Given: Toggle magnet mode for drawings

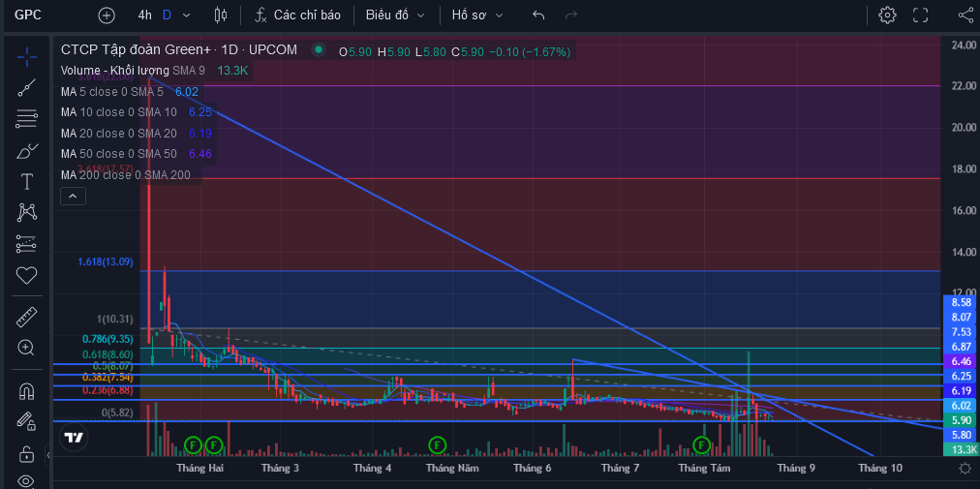Looking at the screenshot, I should tap(26, 391).
